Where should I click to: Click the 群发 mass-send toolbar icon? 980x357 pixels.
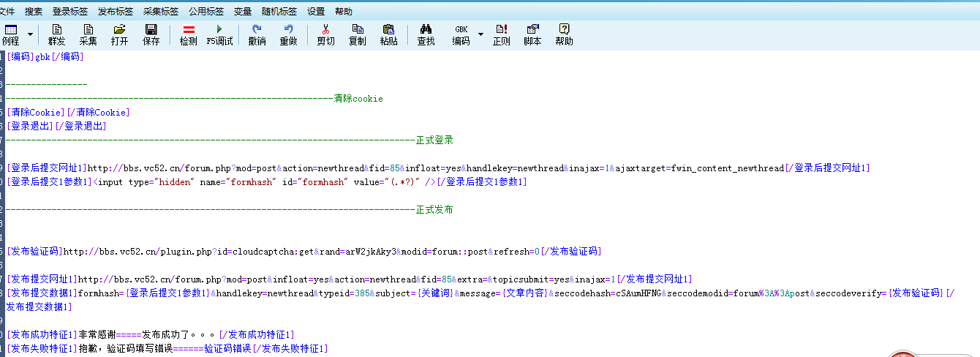(57, 34)
